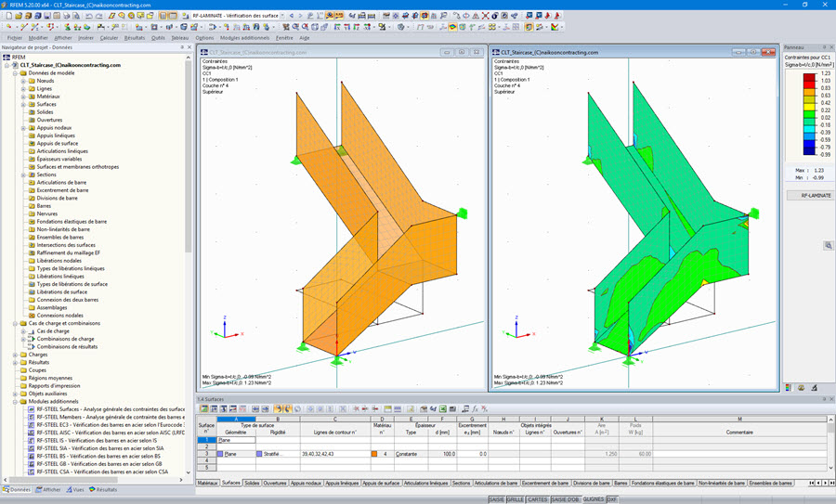Click orange material swatch in row 3
This screenshot has height=504, width=836.
pos(374,454)
